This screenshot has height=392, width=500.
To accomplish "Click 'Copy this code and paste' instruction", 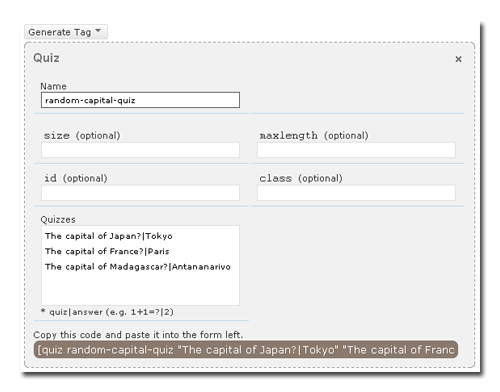I will [138, 334].
